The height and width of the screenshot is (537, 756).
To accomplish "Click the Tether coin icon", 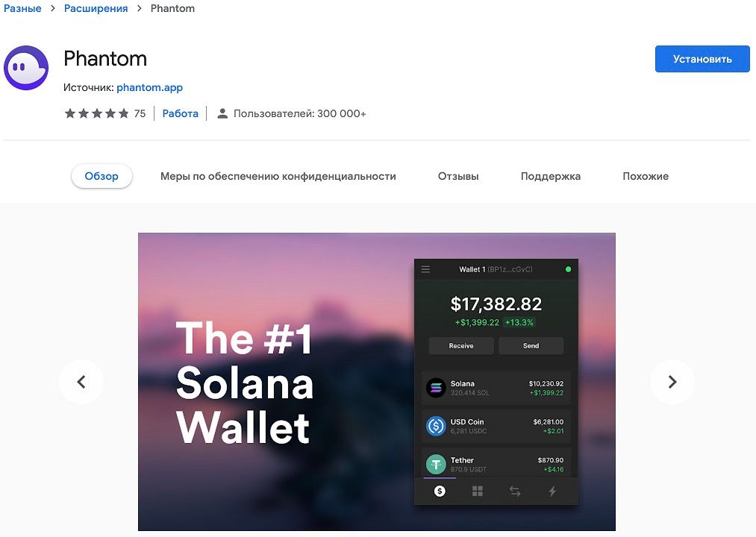I will click(436, 464).
